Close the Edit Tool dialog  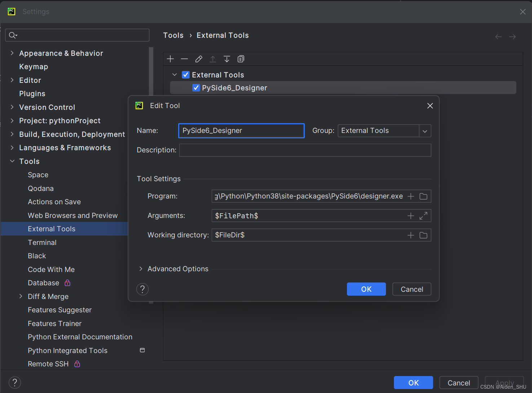tap(430, 106)
